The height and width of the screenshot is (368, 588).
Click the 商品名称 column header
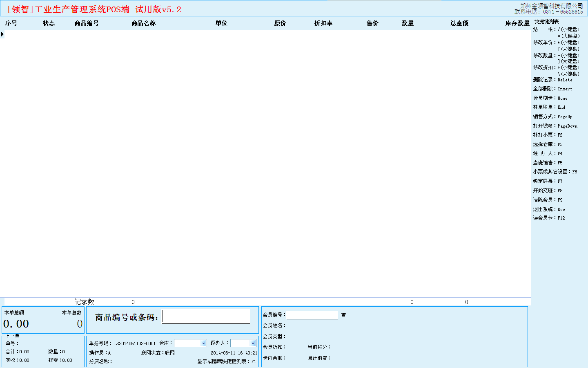coord(143,23)
